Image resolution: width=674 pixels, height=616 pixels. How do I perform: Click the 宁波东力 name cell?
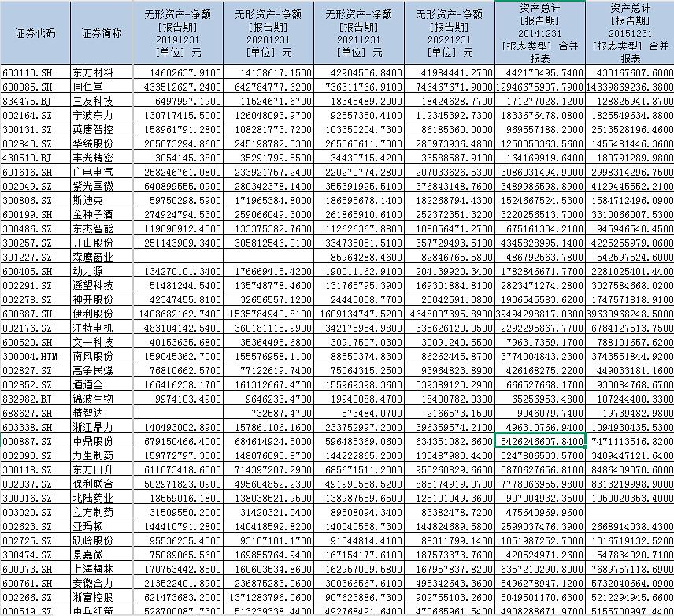coord(102,115)
